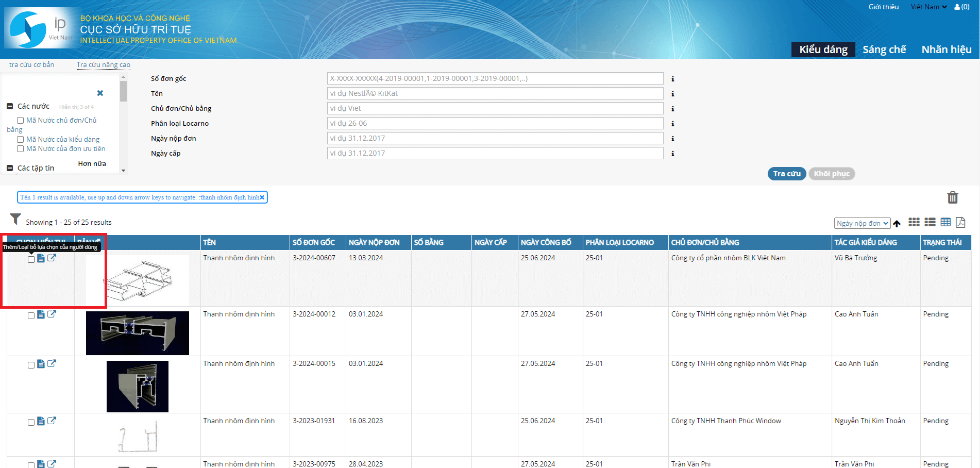The width and height of the screenshot is (980, 468).
Task: Select the checkbox for row 3-2023-01931
Action: tap(31, 422)
